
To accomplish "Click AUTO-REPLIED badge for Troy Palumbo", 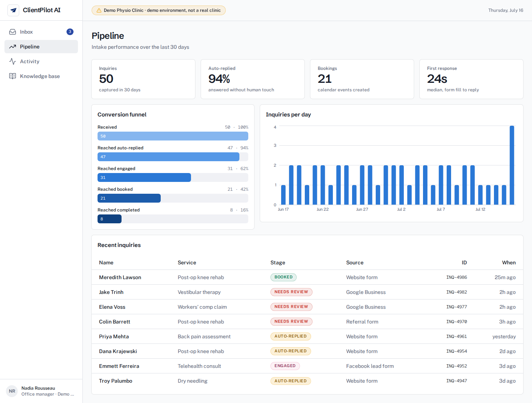I will tap(290, 381).
